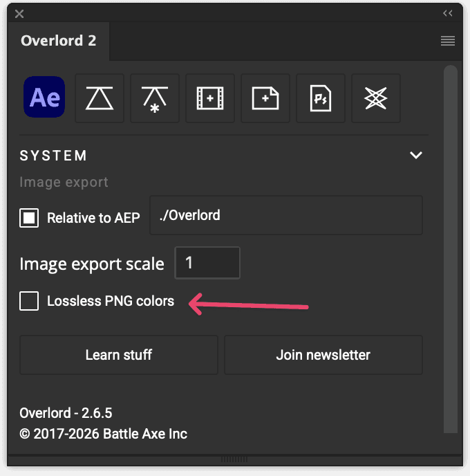Click the push shapes triangle icon
This screenshot has height=476, width=470.
(100, 98)
